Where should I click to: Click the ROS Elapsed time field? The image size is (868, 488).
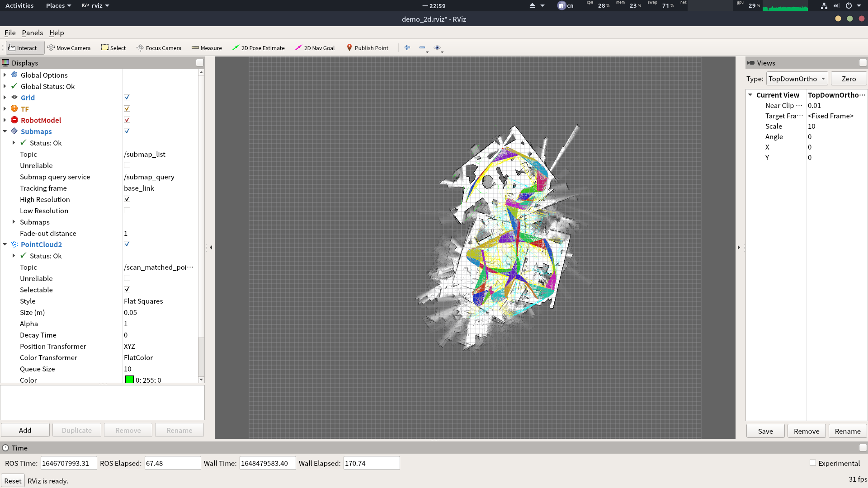coord(173,463)
